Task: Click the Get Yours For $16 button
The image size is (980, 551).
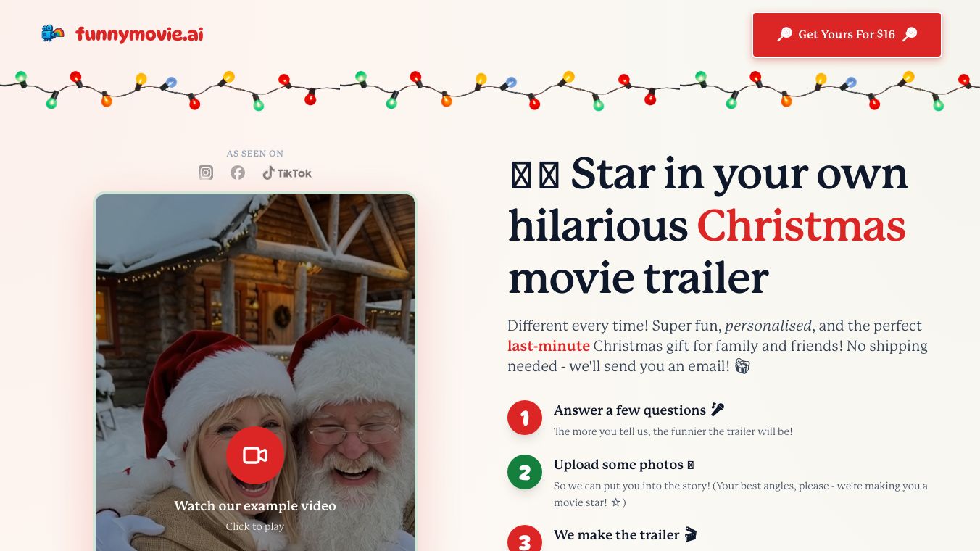Action: [847, 34]
